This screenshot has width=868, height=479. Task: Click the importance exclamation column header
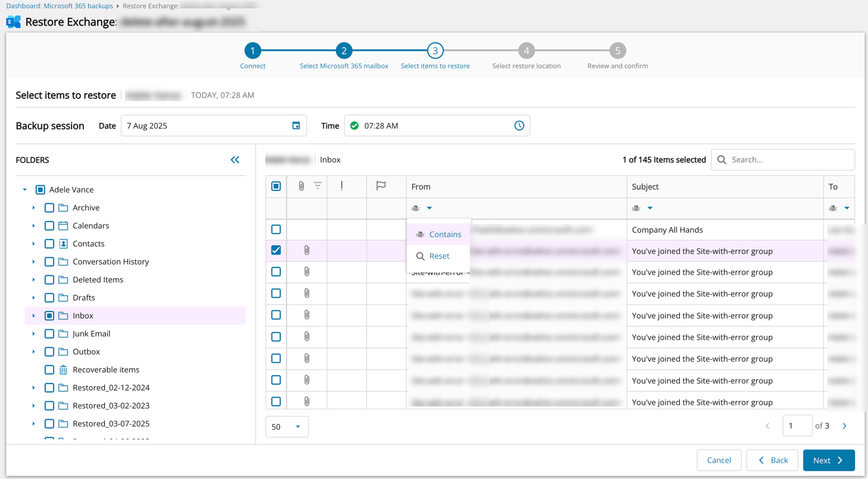[342, 186]
